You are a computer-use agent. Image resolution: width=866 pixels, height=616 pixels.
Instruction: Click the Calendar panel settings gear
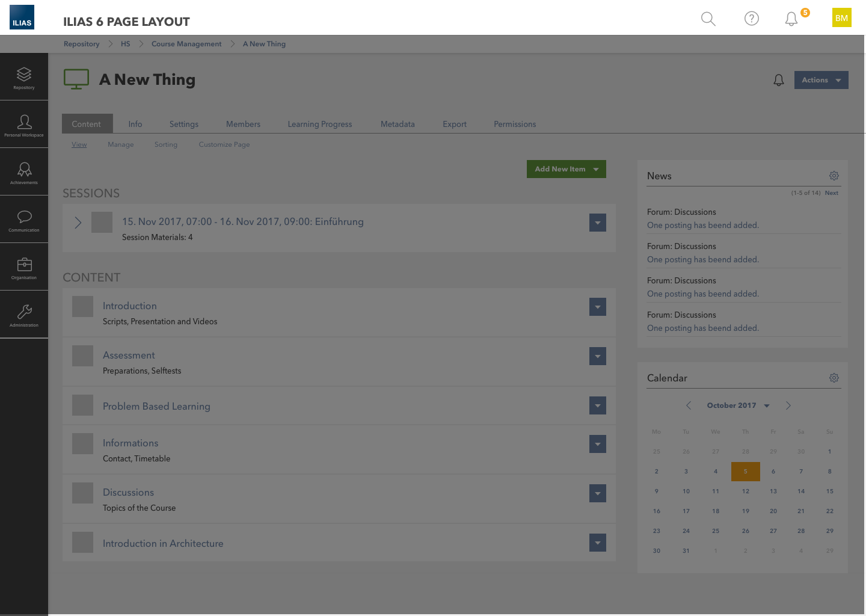(x=834, y=378)
